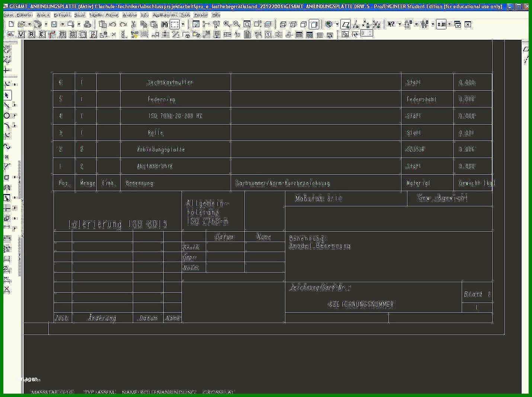Image resolution: width=532 pixels, height=397 pixels.
Task: Zoom in with the plus magnifier icon
Action: 227,24
